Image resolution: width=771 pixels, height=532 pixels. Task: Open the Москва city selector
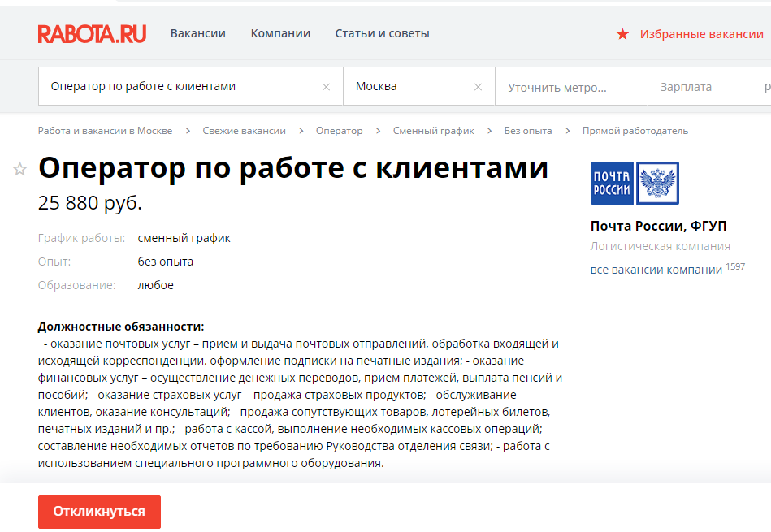click(x=398, y=85)
